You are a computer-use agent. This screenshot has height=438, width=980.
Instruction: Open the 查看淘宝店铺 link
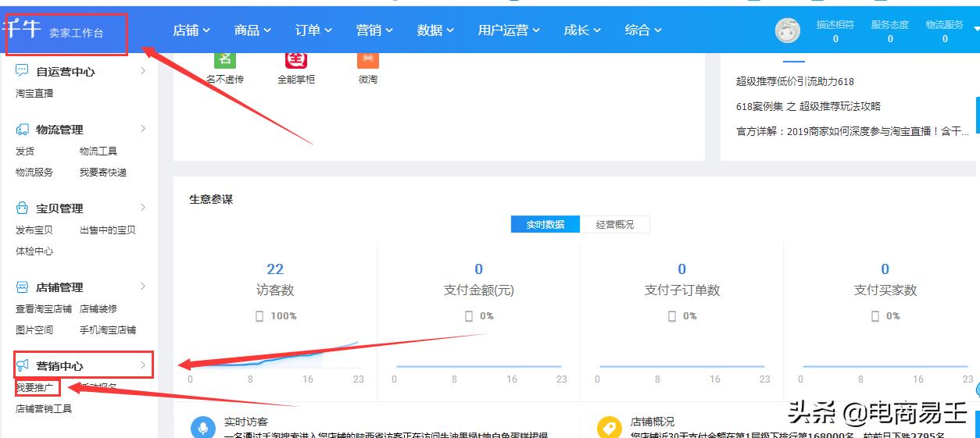[x=44, y=308]
